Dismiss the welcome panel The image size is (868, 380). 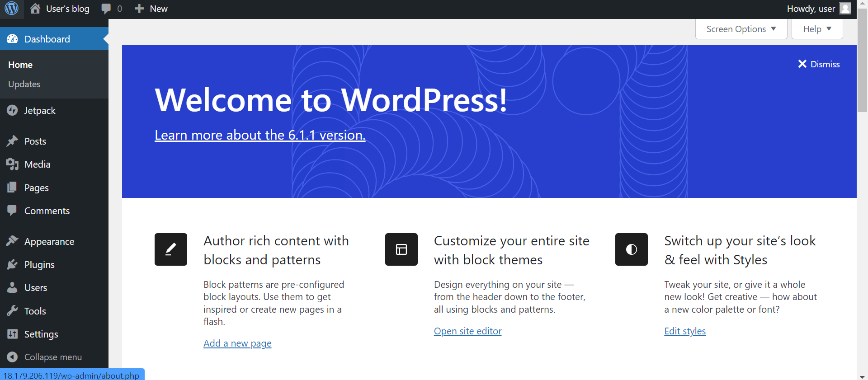[819, 64]
